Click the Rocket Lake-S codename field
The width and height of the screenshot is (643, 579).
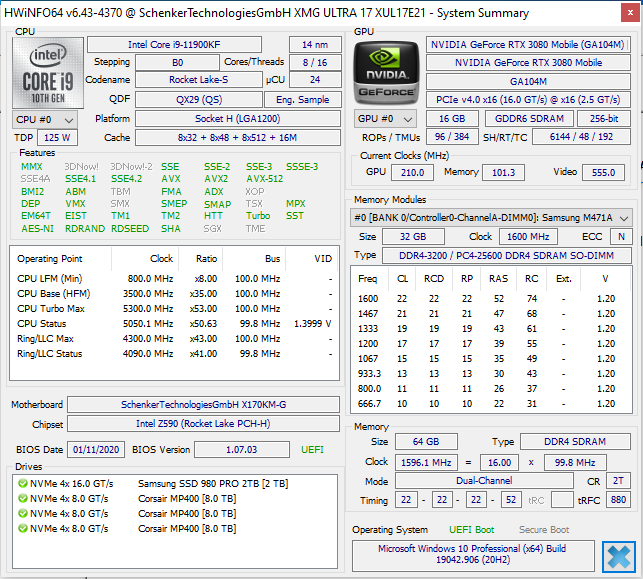198,80
